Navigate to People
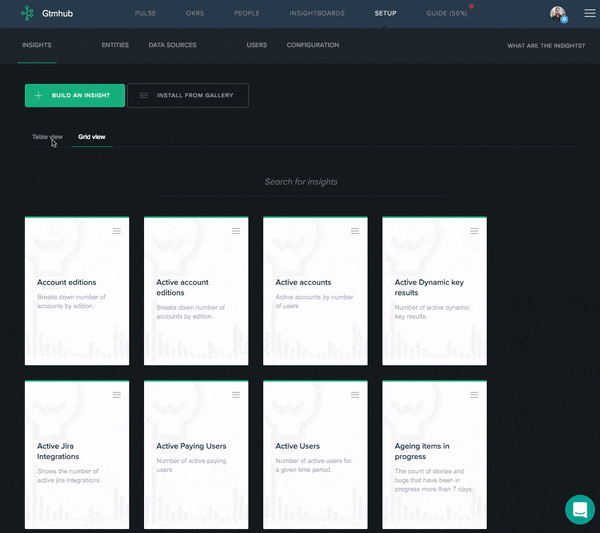Image resolution: width=600 pixels, height=533 pixels. (247, 13)
